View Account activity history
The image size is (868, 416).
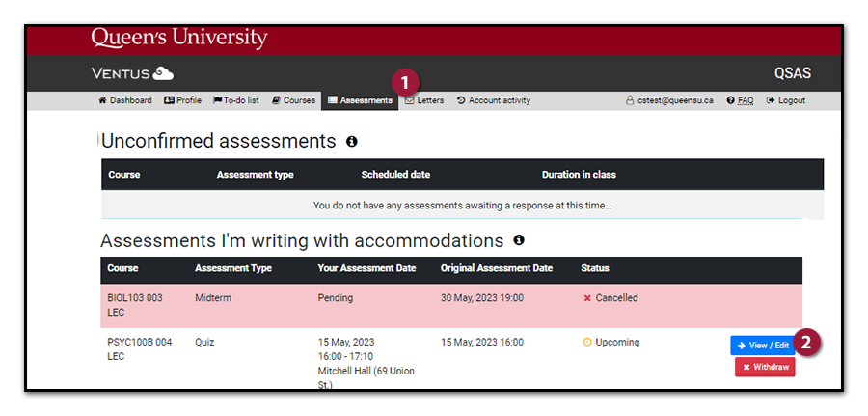tap(493, 100)
